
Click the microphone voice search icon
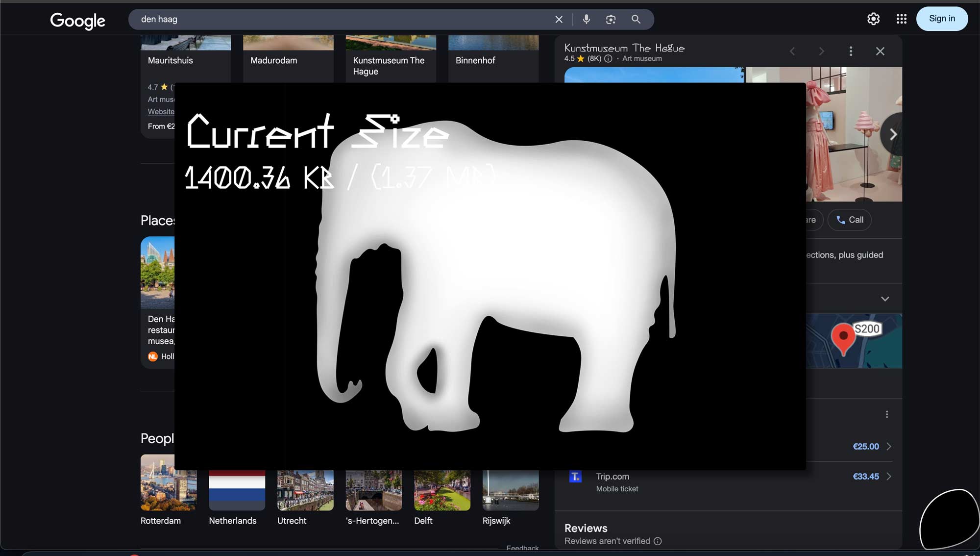(x=586, y=19)
